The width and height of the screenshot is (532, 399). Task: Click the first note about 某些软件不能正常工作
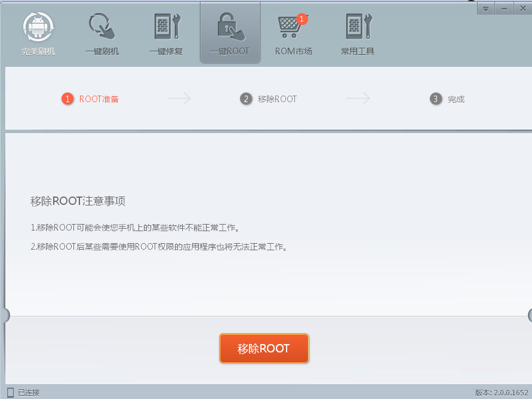[136, 228]
